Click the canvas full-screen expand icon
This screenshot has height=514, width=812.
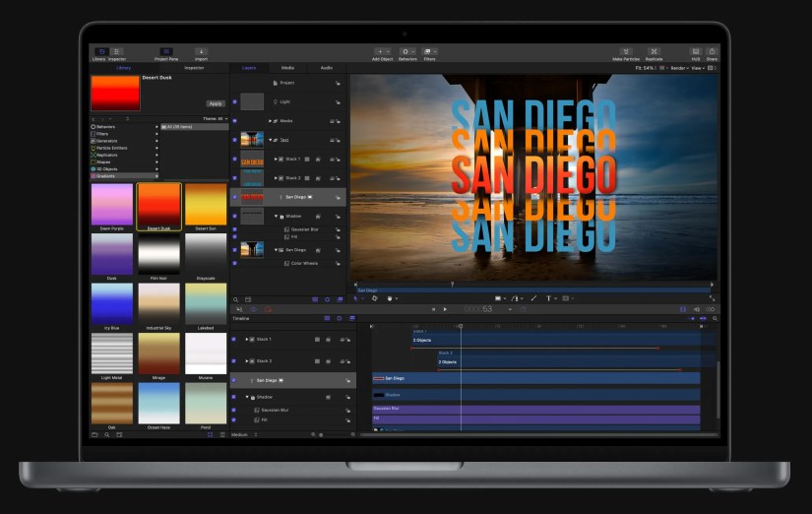tap(712, 298)
